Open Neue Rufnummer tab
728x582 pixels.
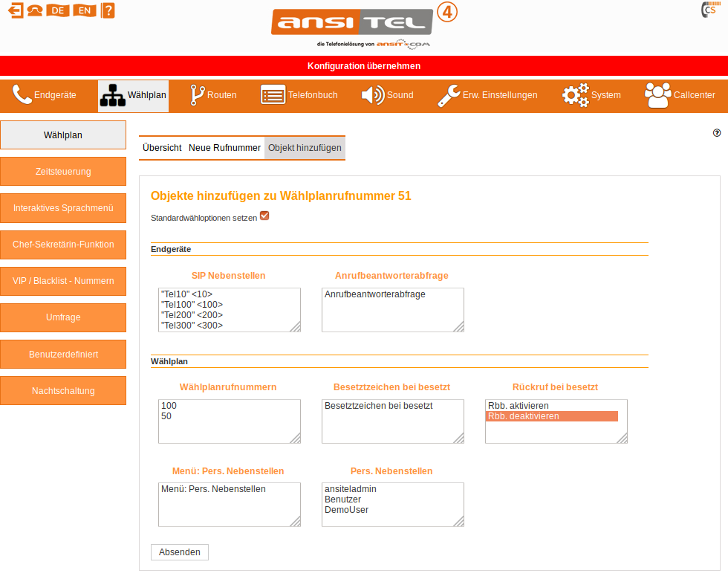(x=224, y=148)
